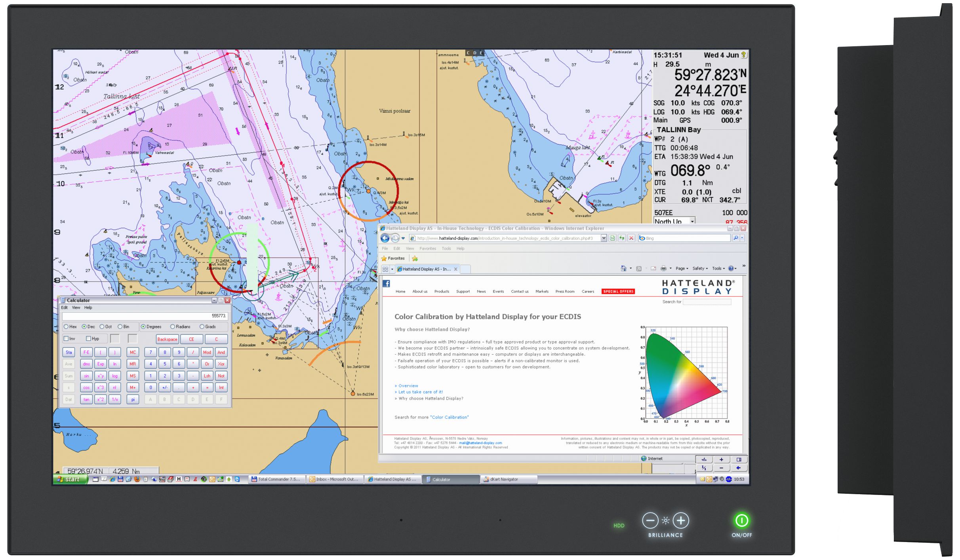Select the Hex radio button
This screenshot has height=560, width=960.
pyautogui.click(x=66, y=327)
